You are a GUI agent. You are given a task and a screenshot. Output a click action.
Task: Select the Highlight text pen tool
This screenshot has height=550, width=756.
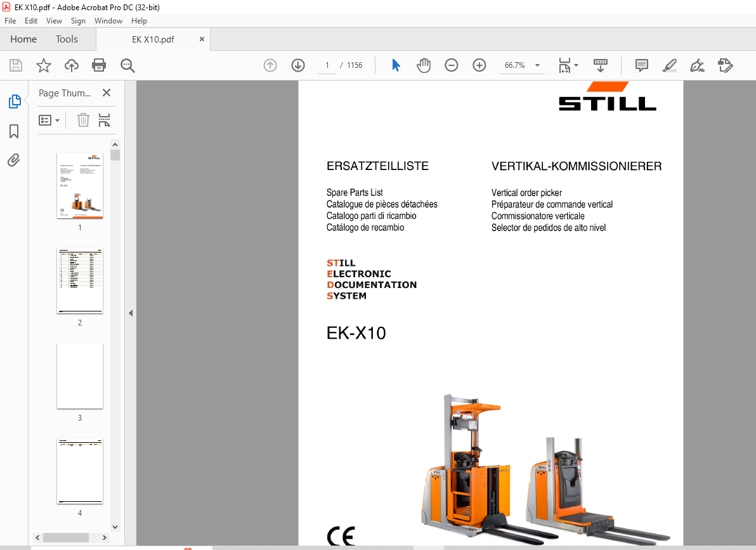click(x=670, y=65)
